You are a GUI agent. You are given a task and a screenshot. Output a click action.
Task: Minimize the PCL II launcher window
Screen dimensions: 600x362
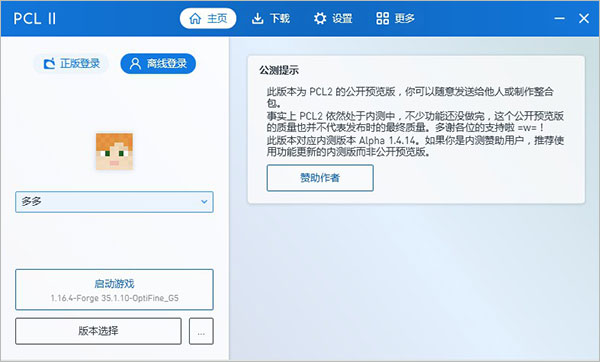pyautogui.click(x=559, y=18)
